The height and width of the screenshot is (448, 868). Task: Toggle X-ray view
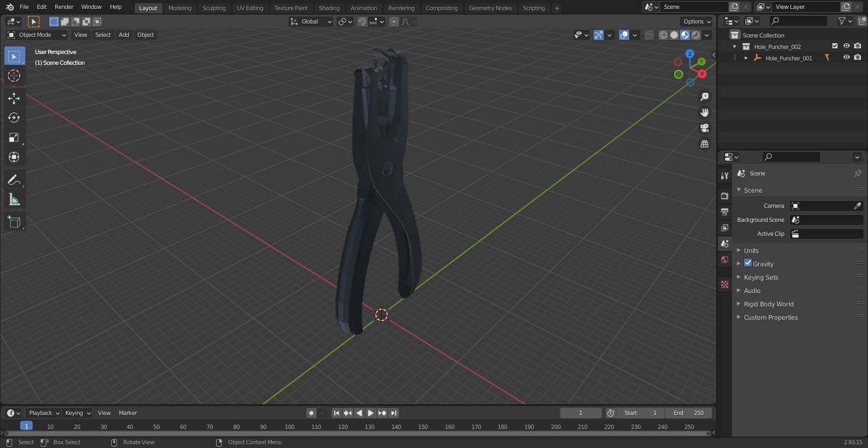649,35
